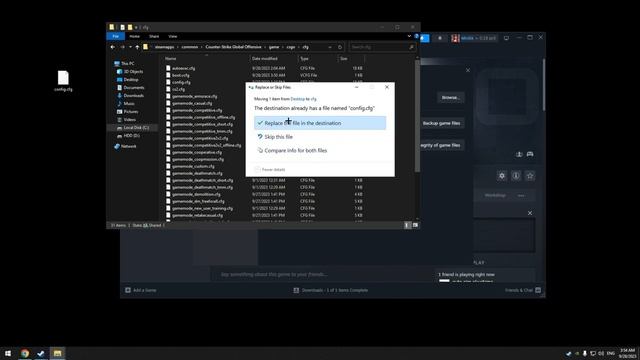
Task: Sort files by Name column
Action: click(171, 58)
